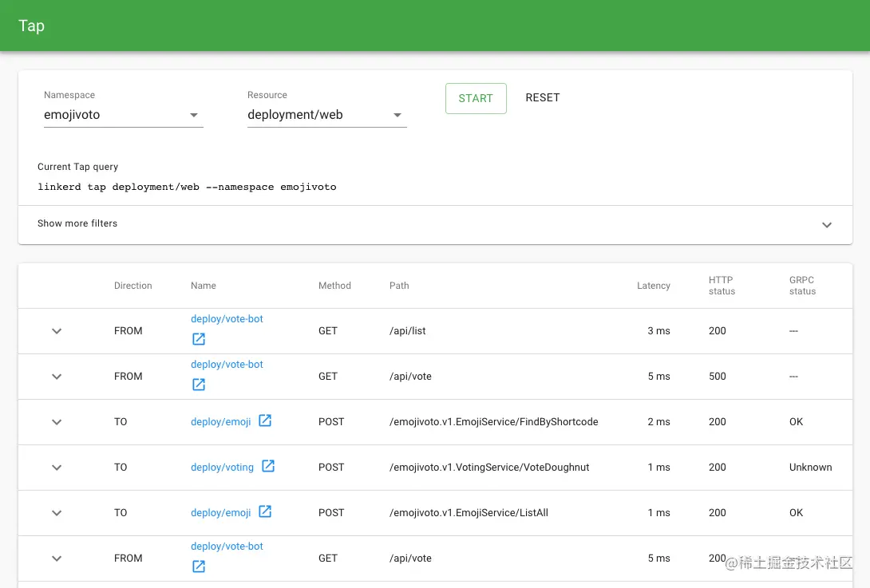Open external link icon beside deploy/voting
Image resolution: width=870 pixels, height=588 pixels.
[268, 466]
